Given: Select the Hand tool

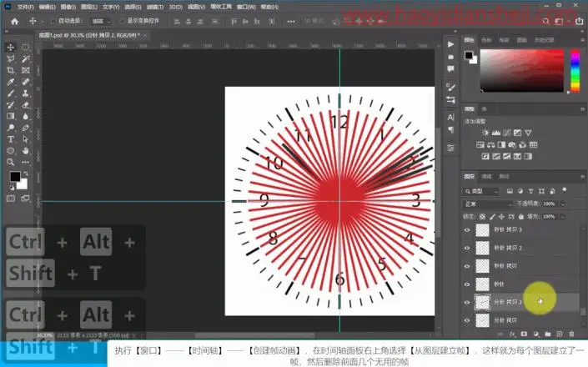Looking at the screenshot, I should coord(25,151).
